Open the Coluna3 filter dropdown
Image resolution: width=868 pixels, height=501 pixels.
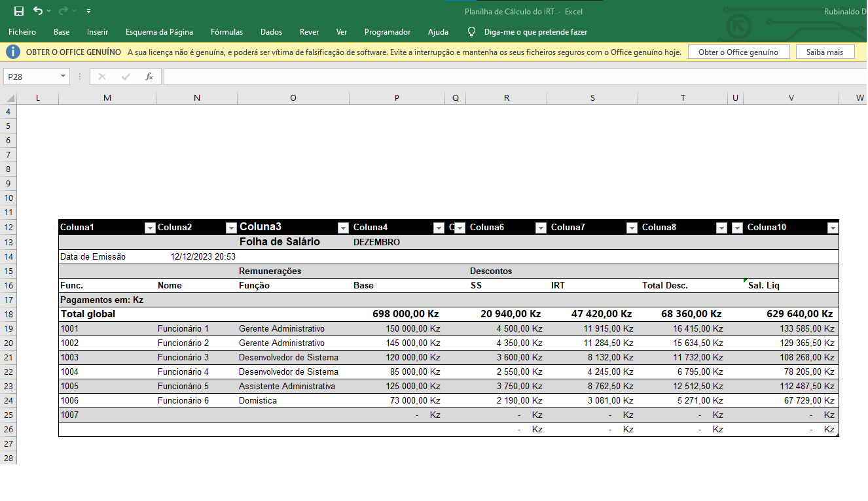pos(343,228)
